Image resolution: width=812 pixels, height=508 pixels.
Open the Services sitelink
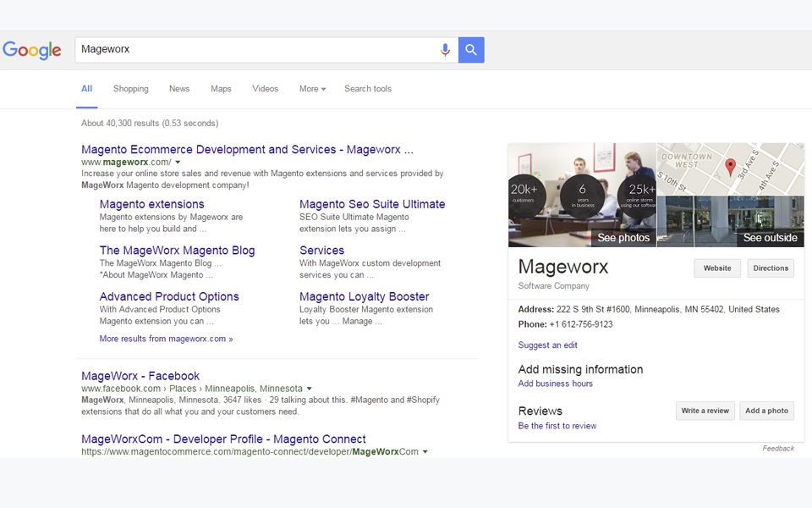[321, 251]
